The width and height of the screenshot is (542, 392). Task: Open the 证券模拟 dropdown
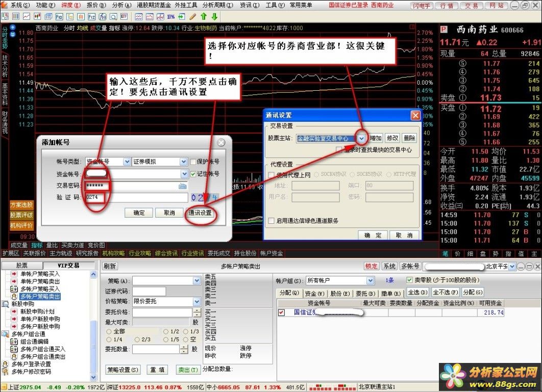[183, 162]
